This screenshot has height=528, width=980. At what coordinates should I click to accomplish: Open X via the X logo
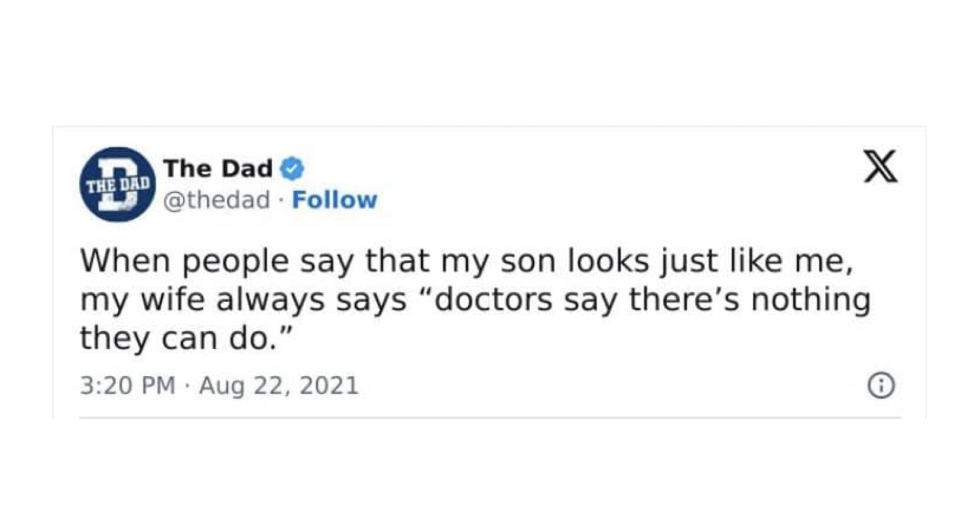tap(880, 167)
